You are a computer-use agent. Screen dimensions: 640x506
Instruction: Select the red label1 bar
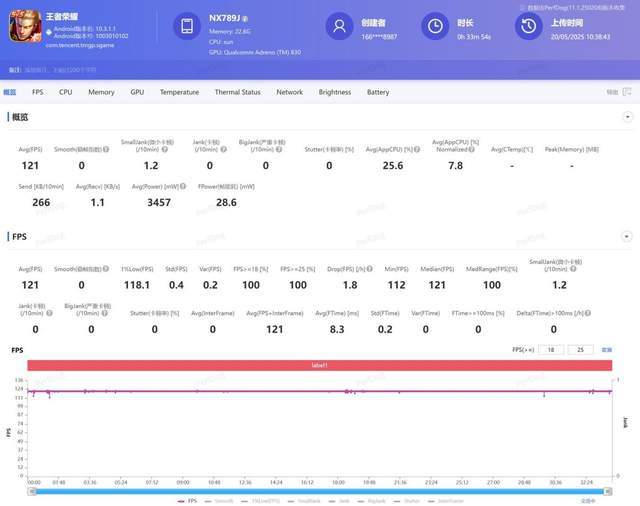319,366
